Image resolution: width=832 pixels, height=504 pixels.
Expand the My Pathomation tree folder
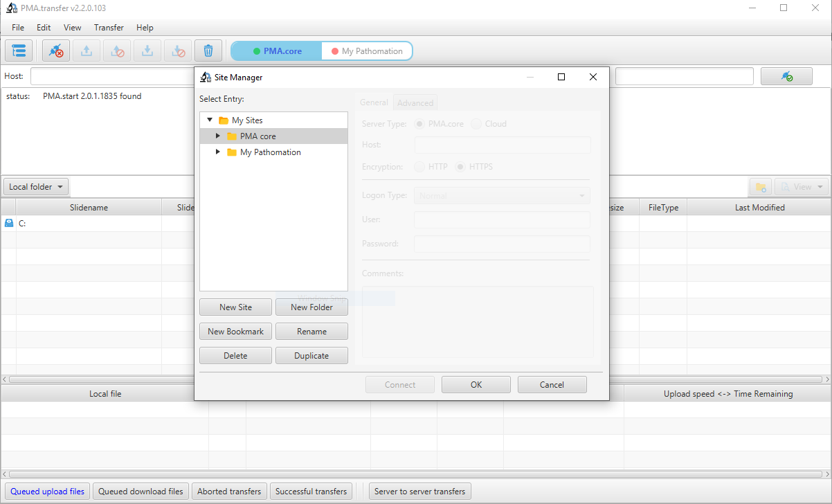point(218,152)
